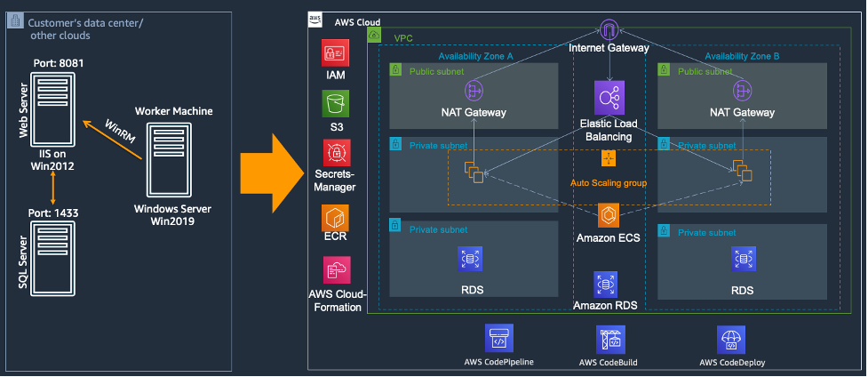Click container instances icon in Zone A private subnet
Image resolution: width=868 pixels, height=377 pixels.
[474, 172]
